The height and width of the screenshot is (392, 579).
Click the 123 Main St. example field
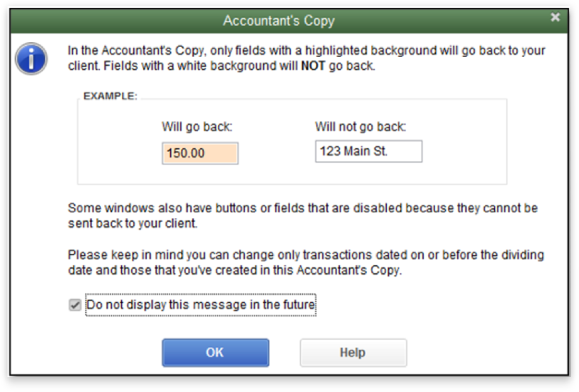point(368,151)
